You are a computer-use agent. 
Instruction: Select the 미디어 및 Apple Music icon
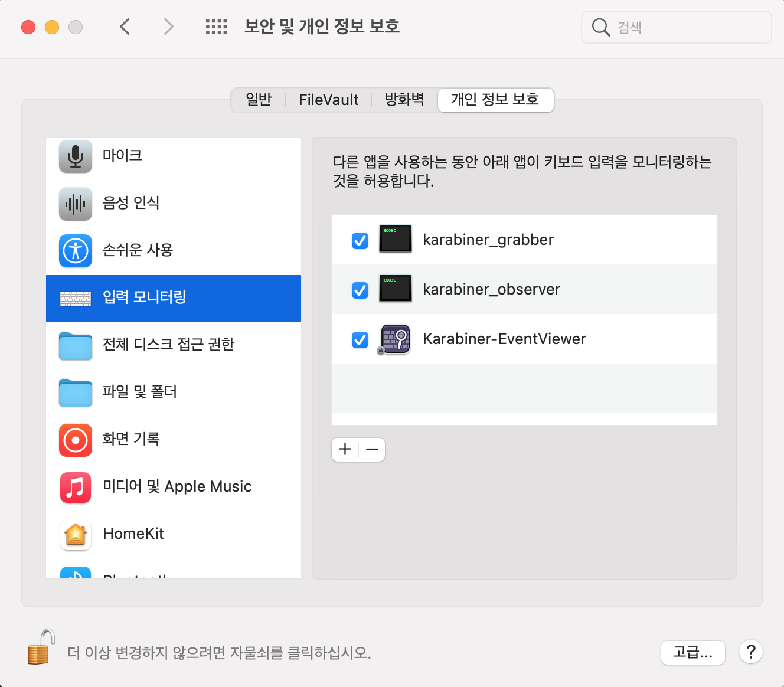[x=75, y=487]
